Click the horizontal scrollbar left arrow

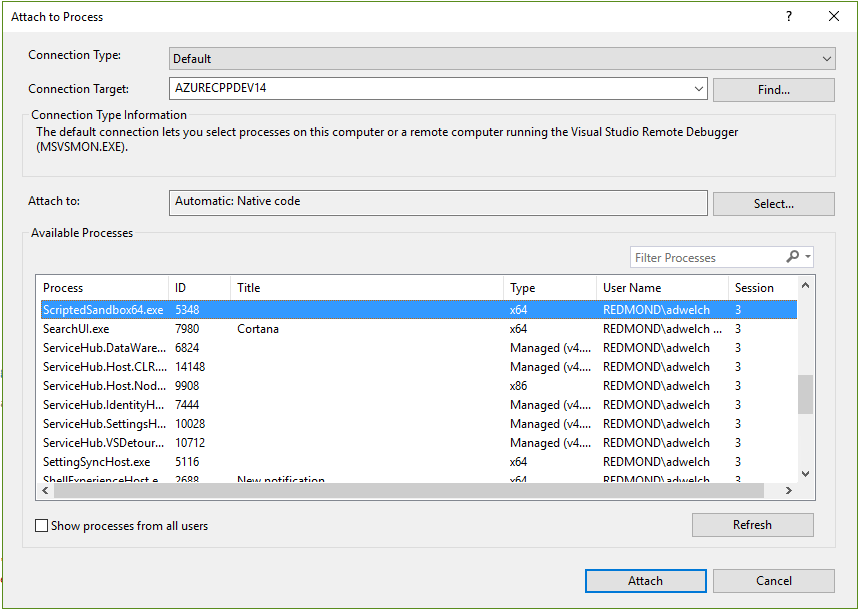[x=47, y=491]
